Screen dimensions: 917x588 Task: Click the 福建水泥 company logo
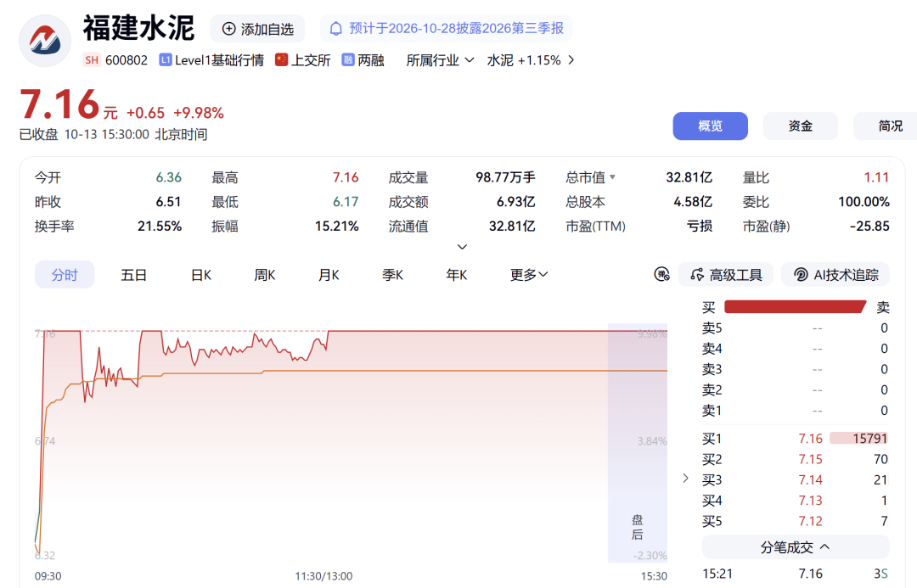[x=45, y=41]
